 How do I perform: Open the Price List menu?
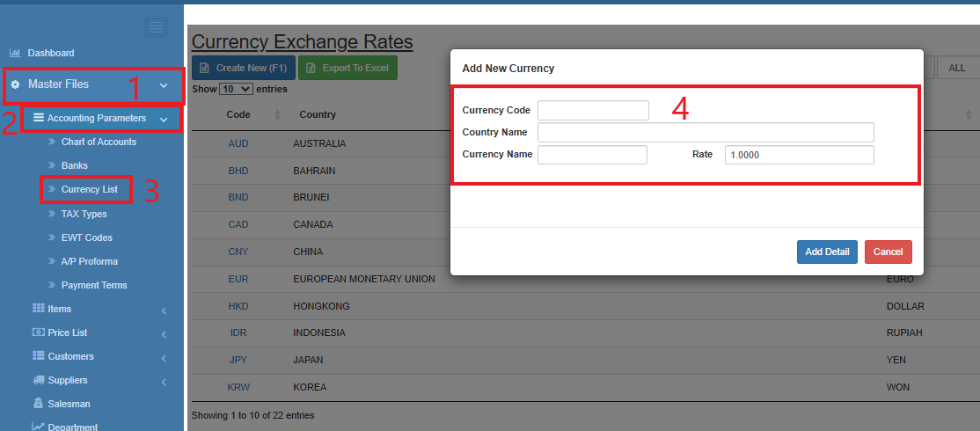pyautogui.click(x=68, y=332)
